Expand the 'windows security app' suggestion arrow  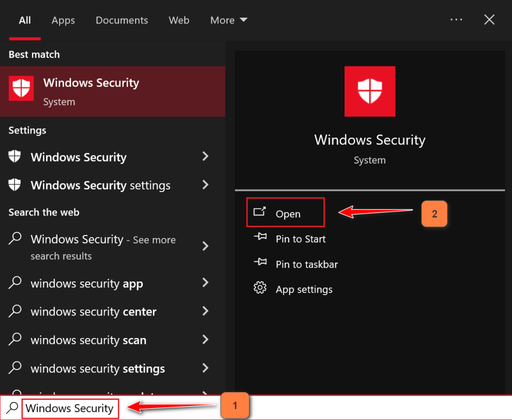point(205,283)
